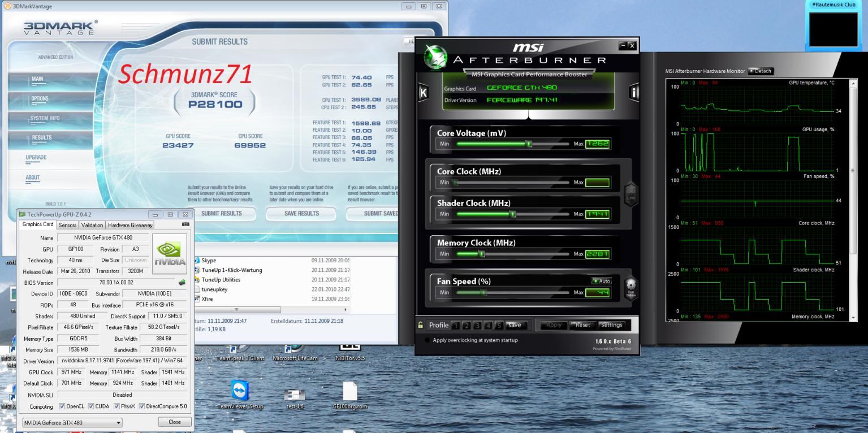
Task: Click the User Define fan icon
Action: click(x=631, y=287)
